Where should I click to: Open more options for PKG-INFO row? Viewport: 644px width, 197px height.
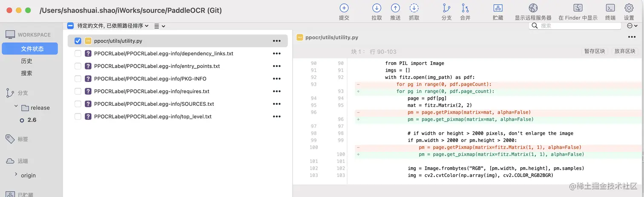276,79
